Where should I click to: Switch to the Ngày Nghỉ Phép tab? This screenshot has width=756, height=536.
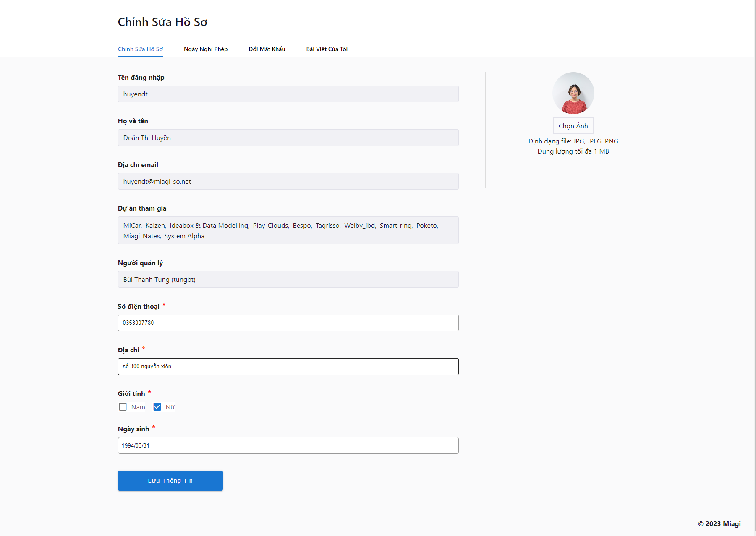tap(206, 49)
